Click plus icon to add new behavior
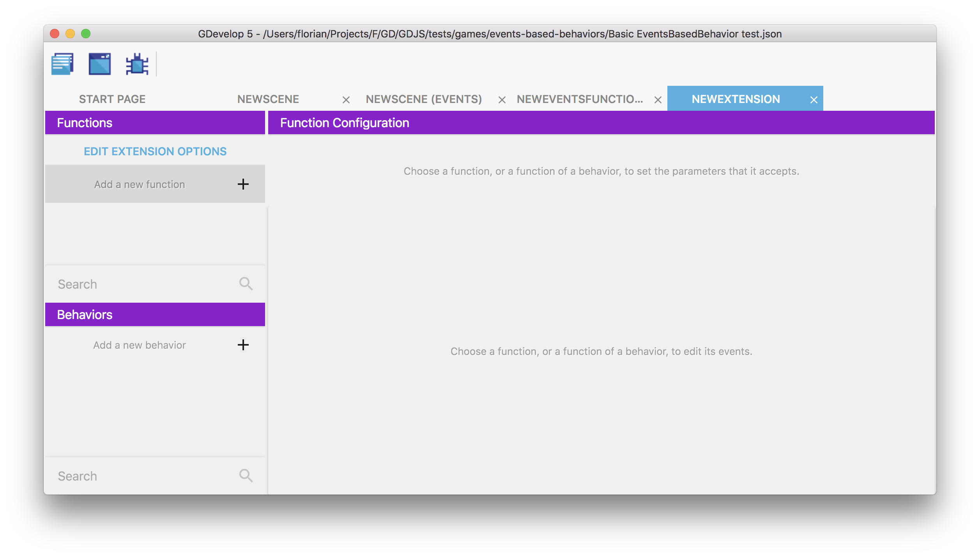This screenshot has width=980, height=557. (x=243, y=345)
